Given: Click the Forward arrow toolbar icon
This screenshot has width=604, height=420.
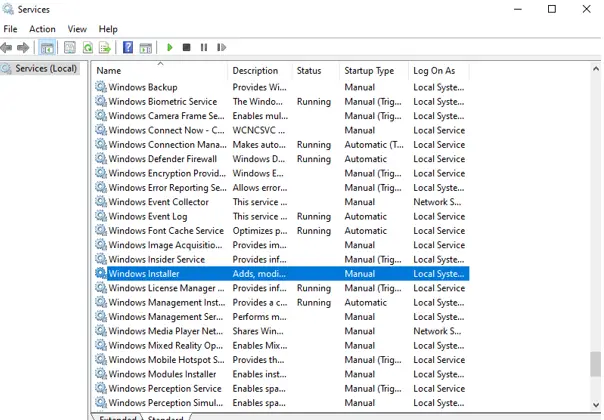Looking at the screenshot, I should point(23,48).
